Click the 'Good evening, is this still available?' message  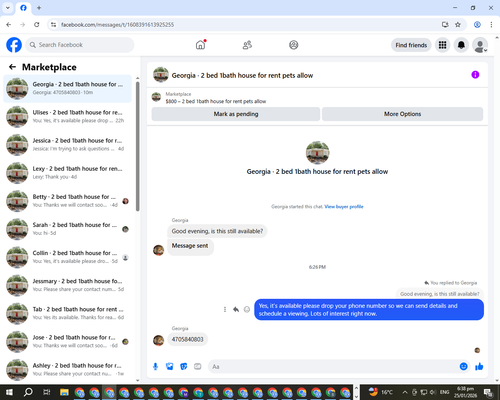point(217,231)
